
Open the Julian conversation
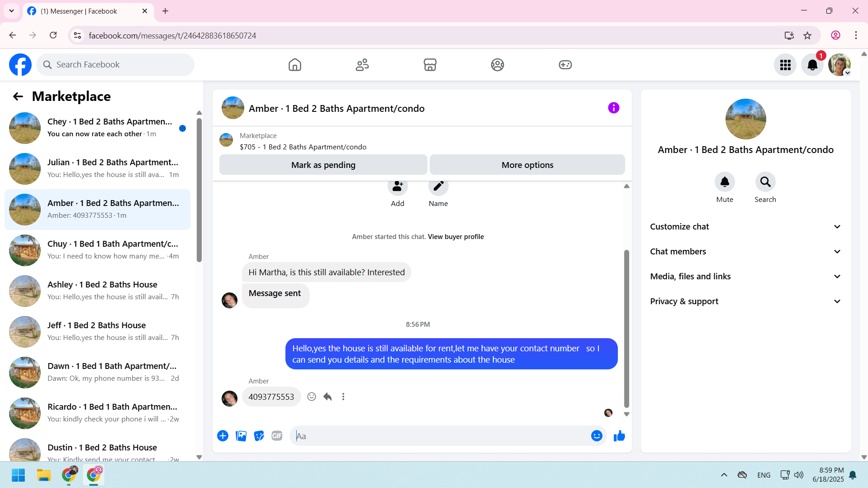pos(97,169)
